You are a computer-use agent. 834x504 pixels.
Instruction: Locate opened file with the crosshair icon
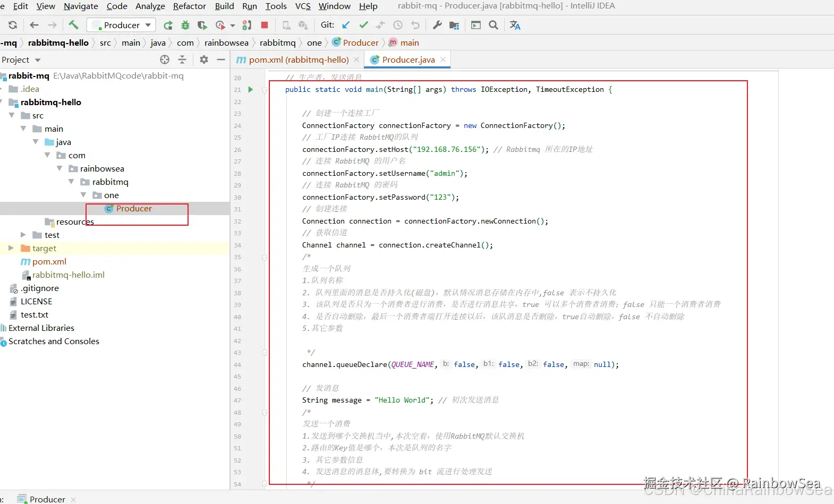point(165,59)
